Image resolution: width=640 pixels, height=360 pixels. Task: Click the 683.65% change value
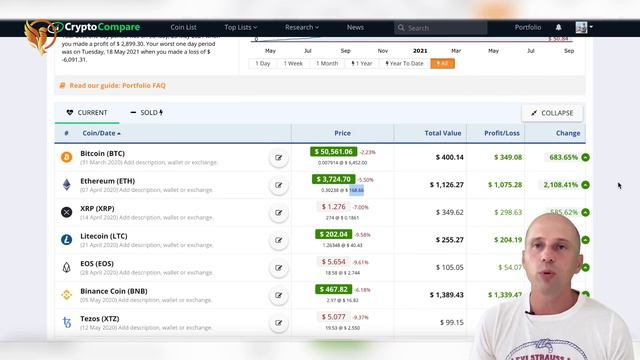563,157
